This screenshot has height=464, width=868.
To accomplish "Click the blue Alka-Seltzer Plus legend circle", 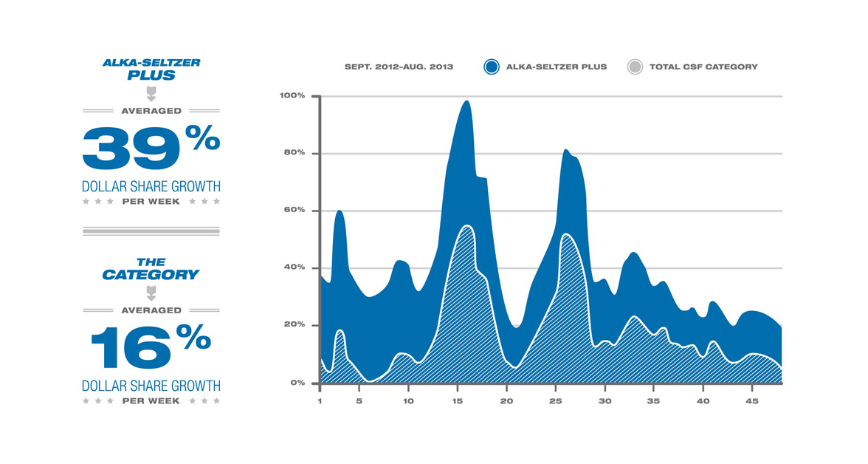I will pyautogui.click(x=492, y=66).
